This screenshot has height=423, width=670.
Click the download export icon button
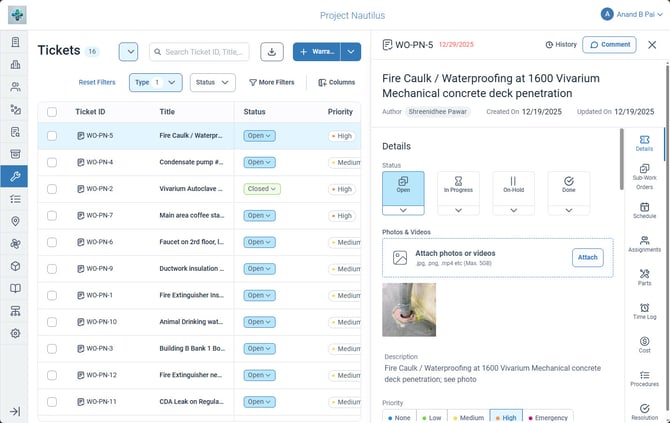coord(272,52)
